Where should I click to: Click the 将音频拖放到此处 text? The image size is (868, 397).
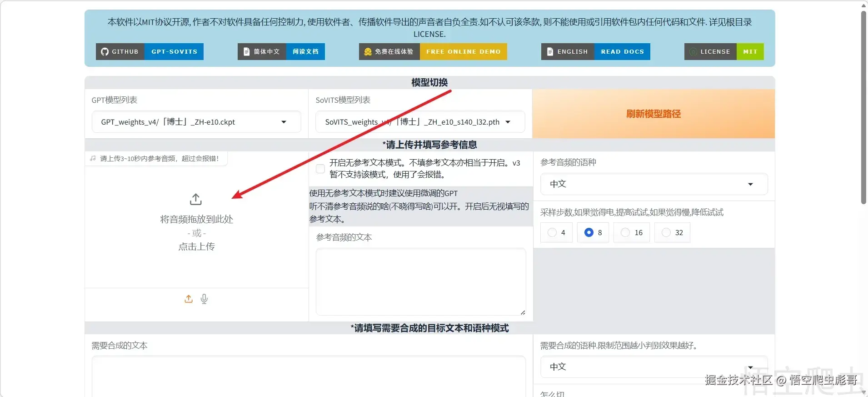click(196, 219)
